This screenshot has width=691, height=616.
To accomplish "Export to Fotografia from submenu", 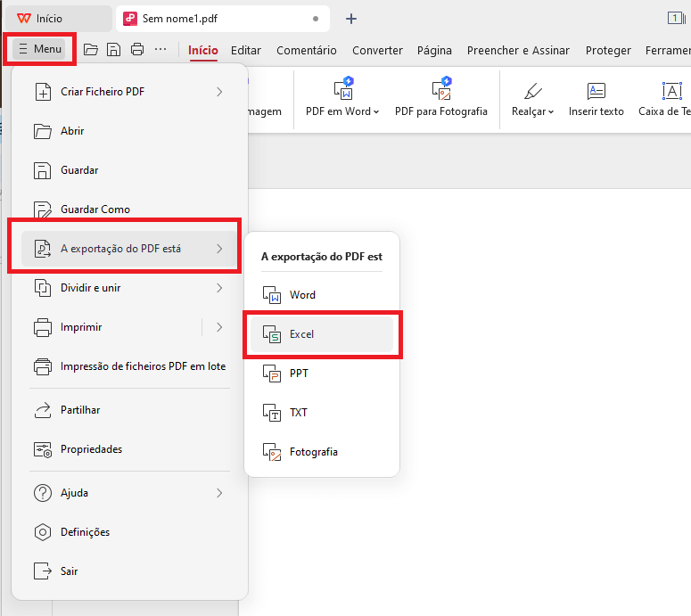I will pos(322,452).
